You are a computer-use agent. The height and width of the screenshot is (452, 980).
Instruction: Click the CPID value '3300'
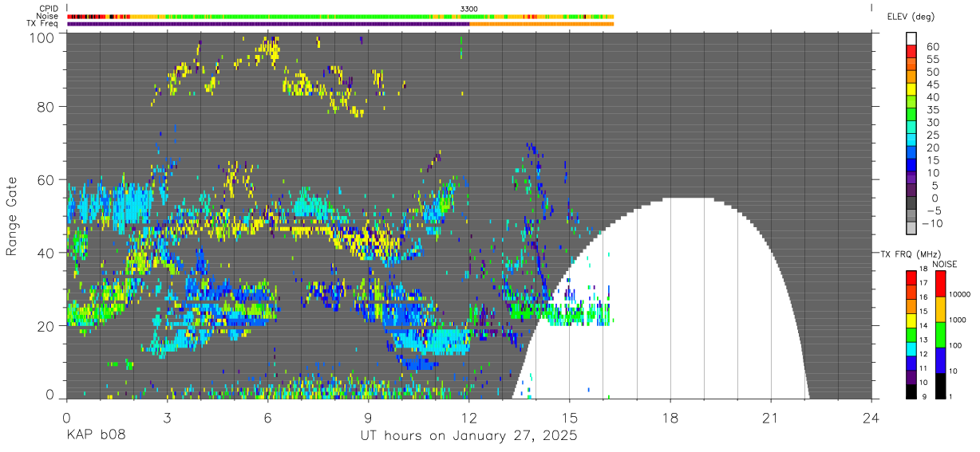tap(469, 9)
